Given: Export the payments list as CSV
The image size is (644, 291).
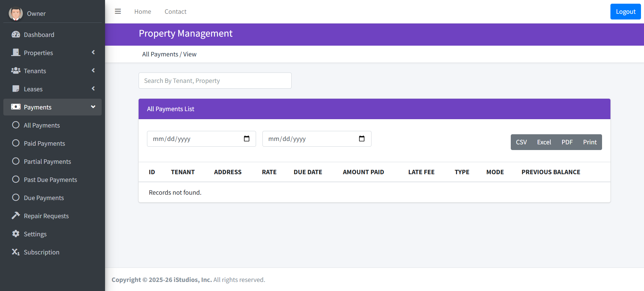Looking at the screenshot, I should (521, 142).
